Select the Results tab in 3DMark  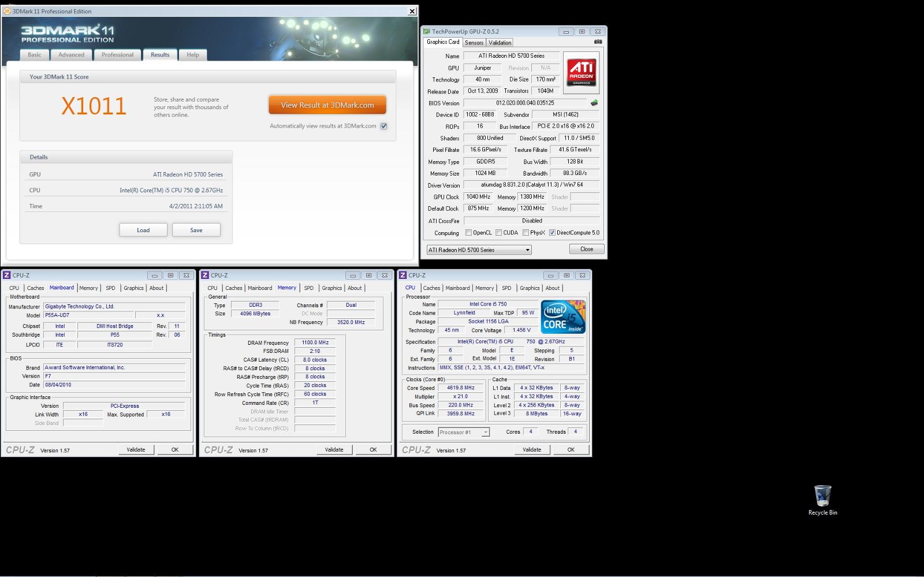160,55
